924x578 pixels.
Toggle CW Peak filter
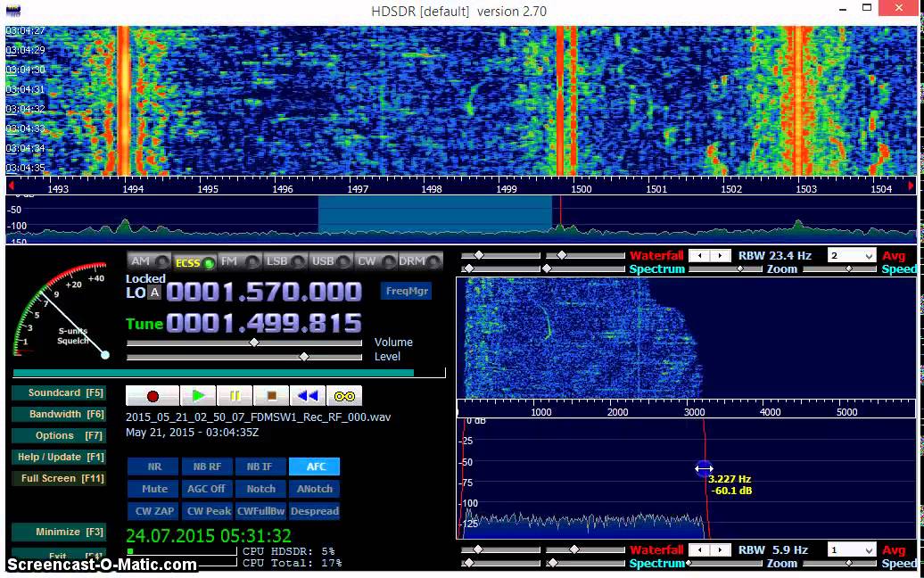click(x=207, y=511)
